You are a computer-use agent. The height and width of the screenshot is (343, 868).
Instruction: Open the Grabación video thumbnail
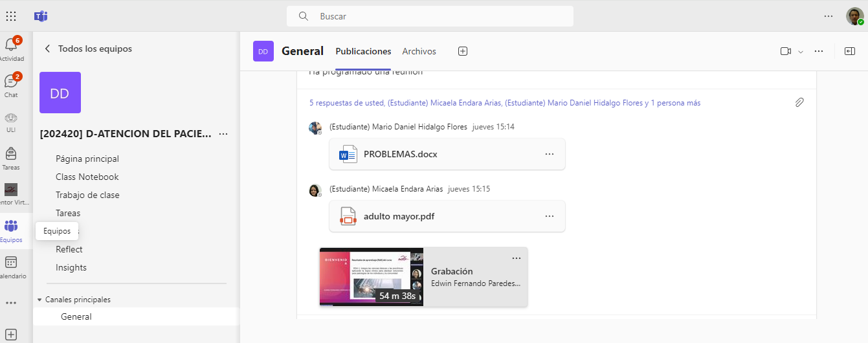371,276
